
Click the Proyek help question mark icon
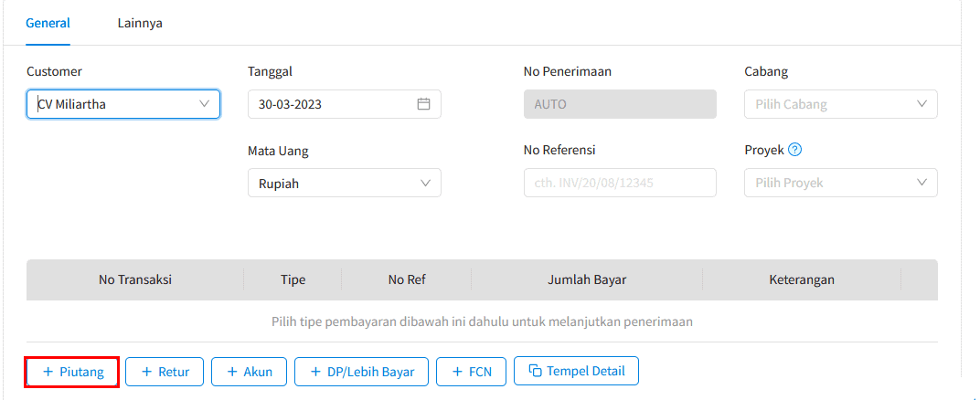pyautogui.click(x=795, y=150)
